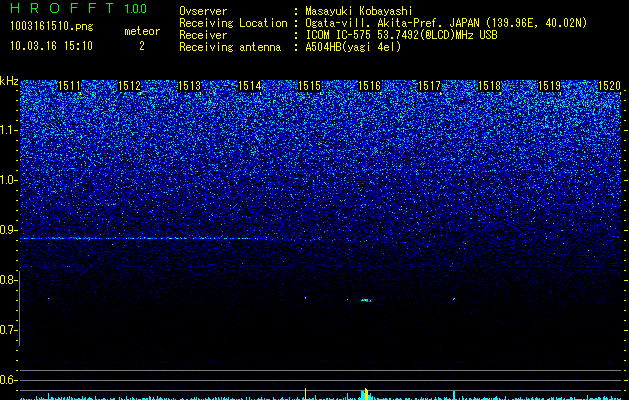Viewport: 629px width, 400px height.
Task: Click the HROFFT 1.0.0 title text
Action: (78, 8)
